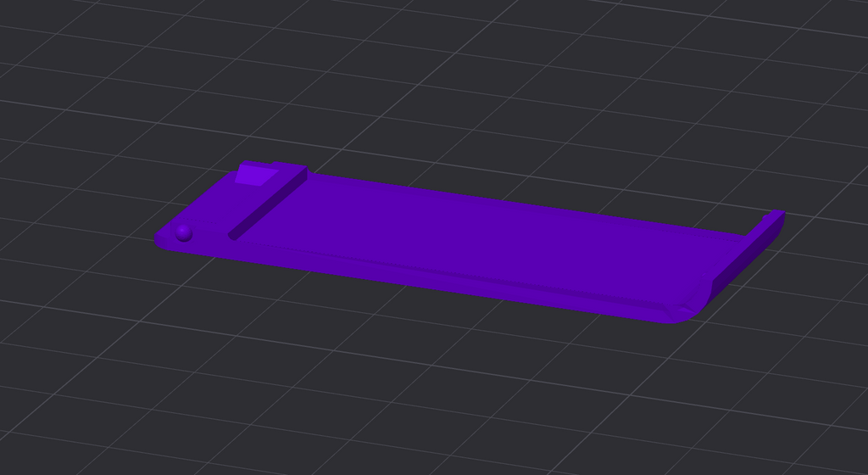
Task: Select the far back long edge of the plate
Action: 526,204
